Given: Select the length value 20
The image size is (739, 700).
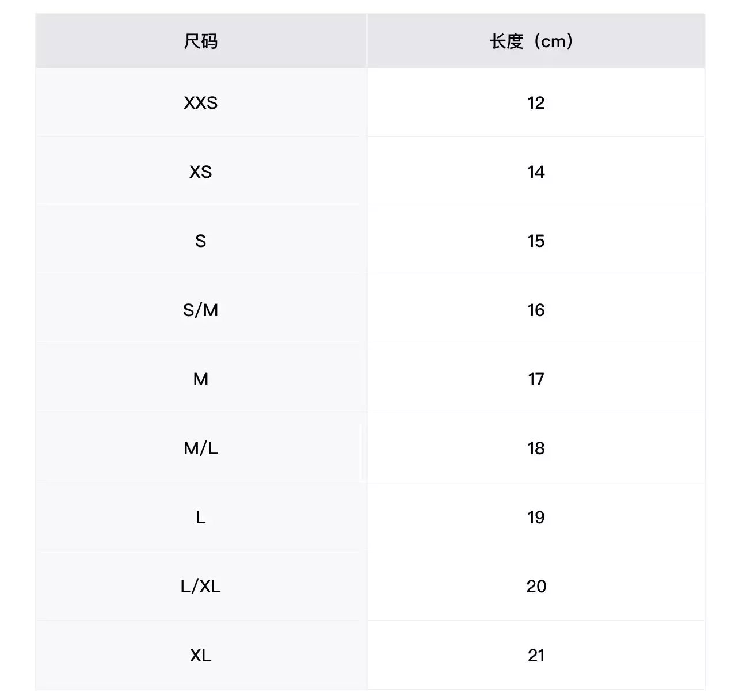Looking at the screenshot, I should pos(536,586).
